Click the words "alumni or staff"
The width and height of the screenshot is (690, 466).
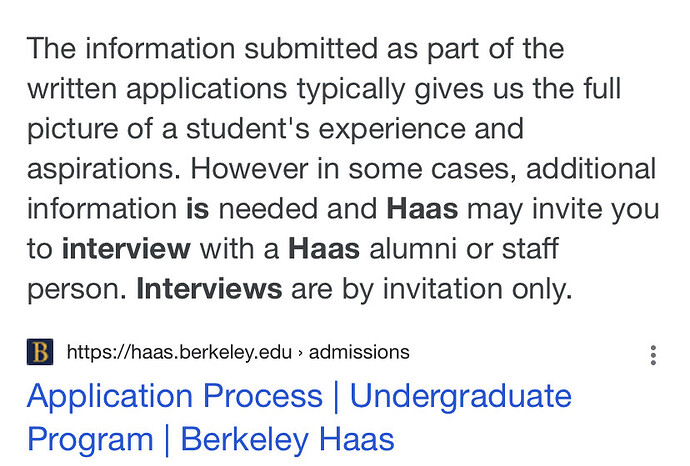pyautogui.click(x=464, y=249)
